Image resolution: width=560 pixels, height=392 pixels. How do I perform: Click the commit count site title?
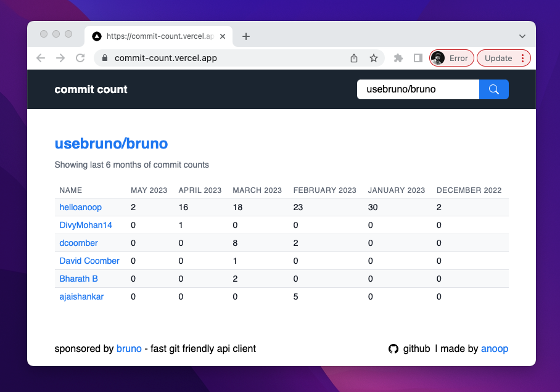[91, 89]
